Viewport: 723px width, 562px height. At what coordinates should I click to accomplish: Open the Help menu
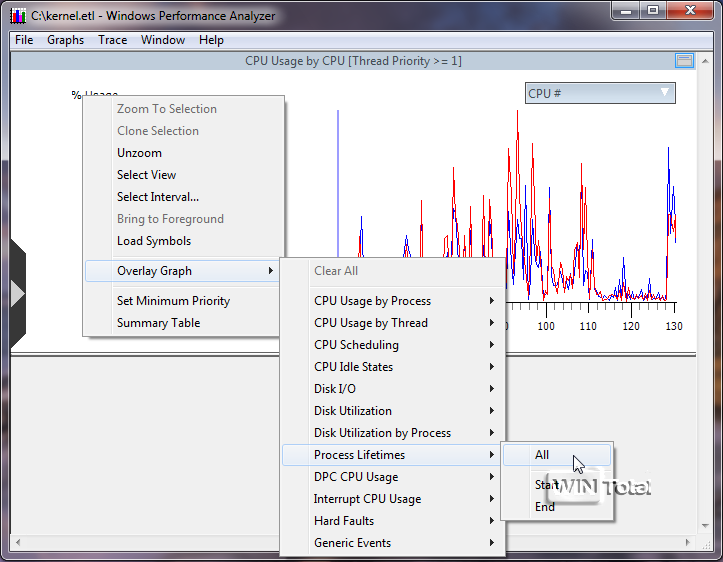211,40
